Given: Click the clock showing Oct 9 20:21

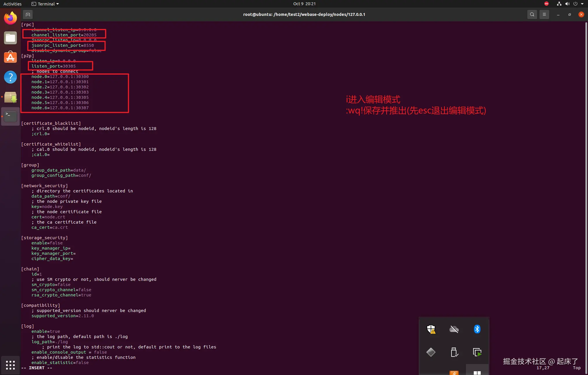Looking at the screenshot, I should 304,4.
